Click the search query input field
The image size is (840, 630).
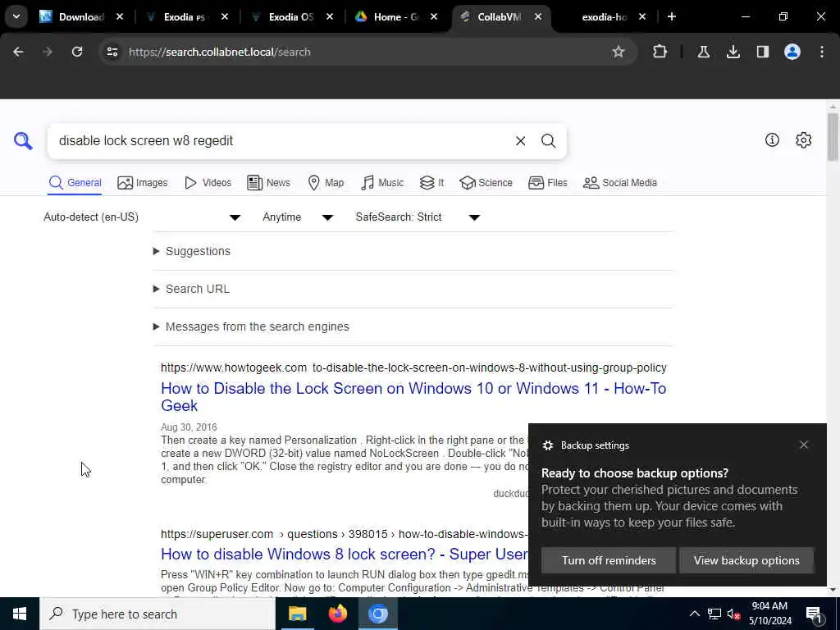[281, 141]
